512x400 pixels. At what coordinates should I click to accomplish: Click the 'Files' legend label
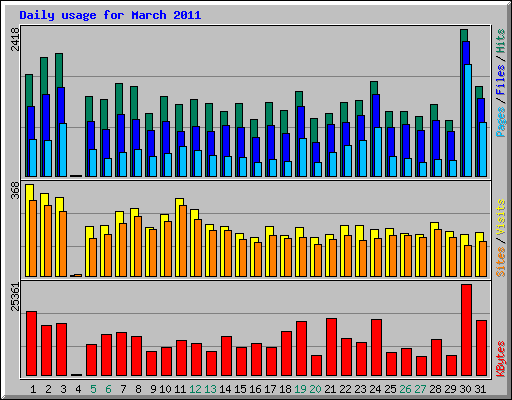click(500, 80)
